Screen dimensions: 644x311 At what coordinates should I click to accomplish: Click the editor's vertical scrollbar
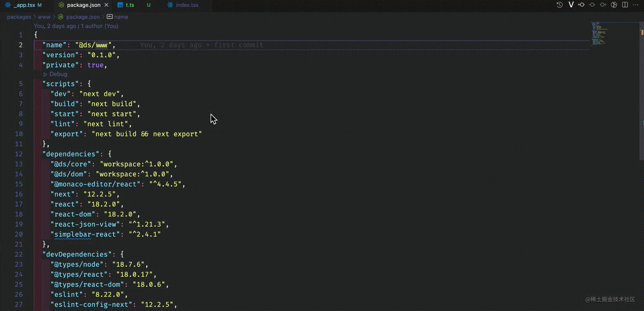(642, 93)
